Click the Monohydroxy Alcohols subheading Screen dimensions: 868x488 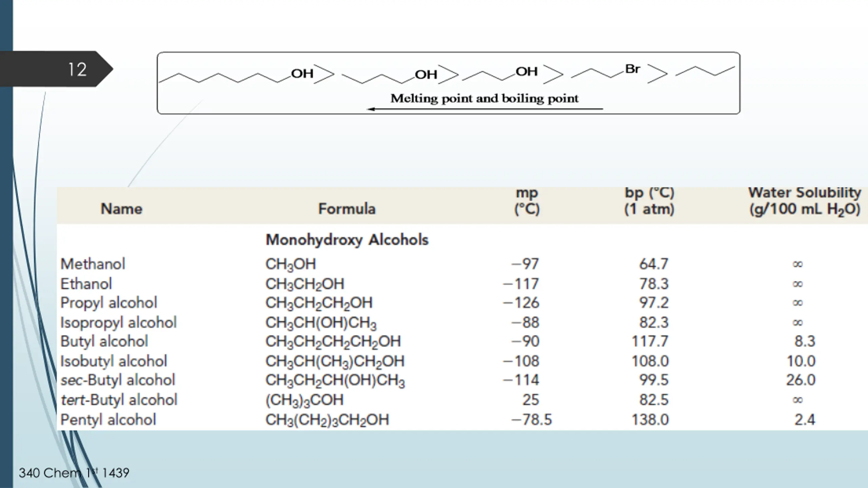[x=347, y=240]
